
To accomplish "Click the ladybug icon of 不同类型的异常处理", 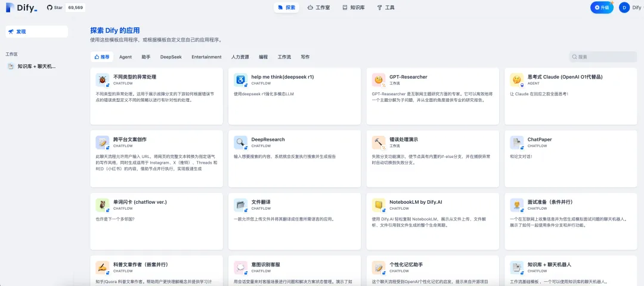I will click(103, 80).
